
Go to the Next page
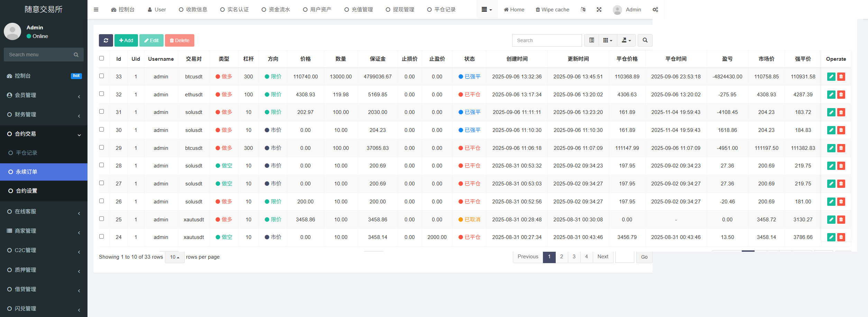pos(603,257)
